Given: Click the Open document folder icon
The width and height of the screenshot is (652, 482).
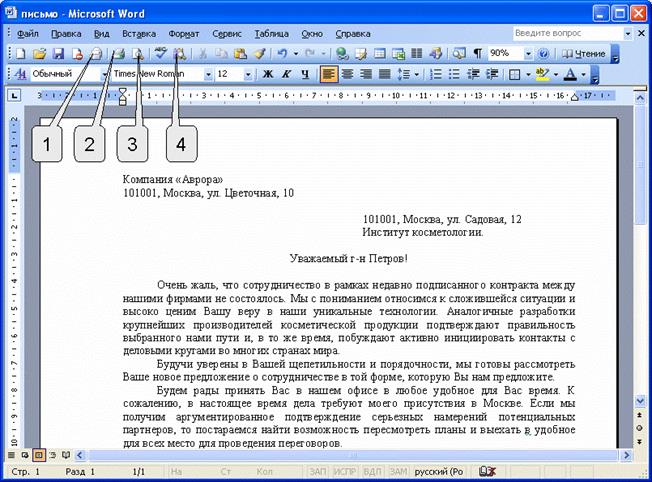Looking at the screenshot, I should tap(40, 53).
